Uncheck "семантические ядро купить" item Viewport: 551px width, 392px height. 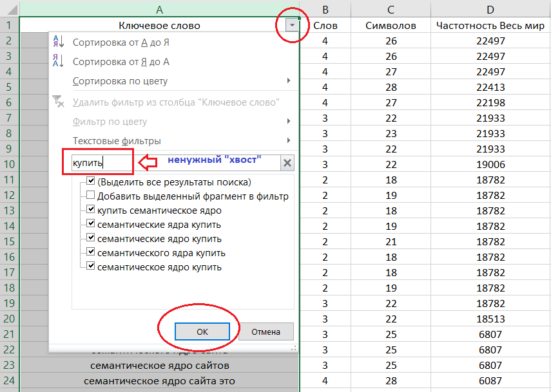coord(91,238)
